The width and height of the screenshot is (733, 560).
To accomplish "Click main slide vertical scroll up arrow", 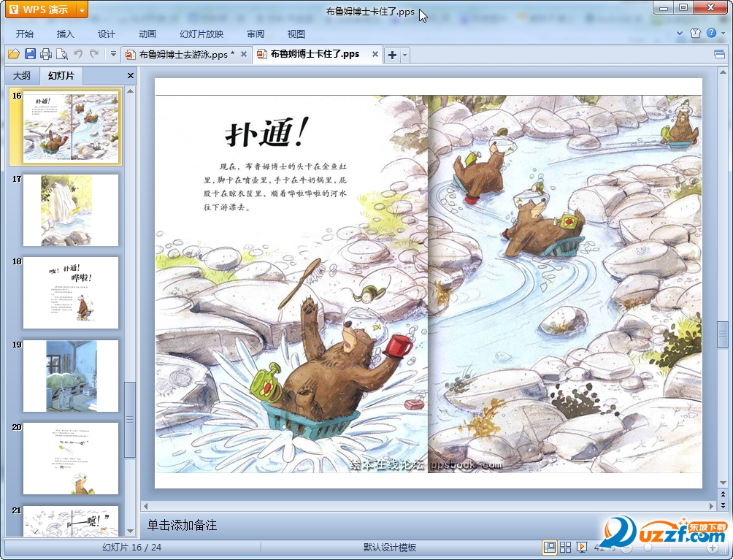I will click(x=723, y=73).
